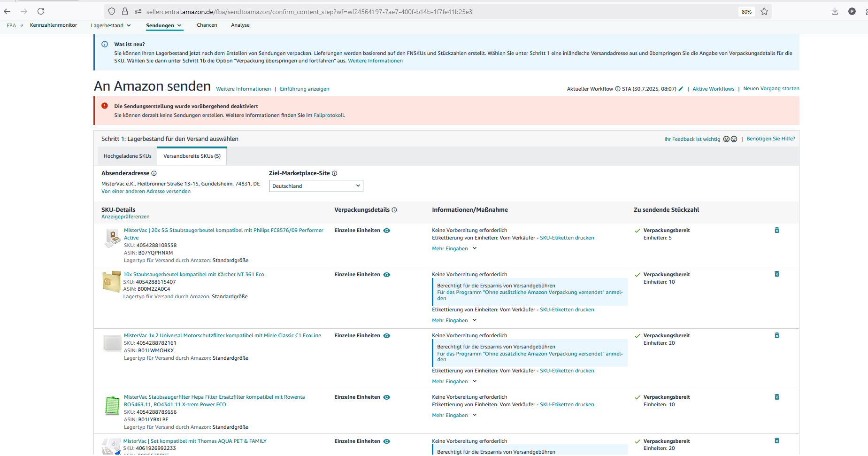The width and height of the screenshot is (868, 456).
Task: Toggle eye icon for Kärcher NT 361 row
Action: pyautogui.click(x=387, y=275)
